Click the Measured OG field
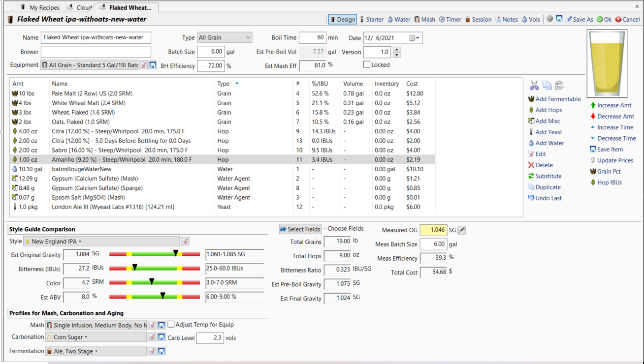644x364 pixels. pos(433,230)
